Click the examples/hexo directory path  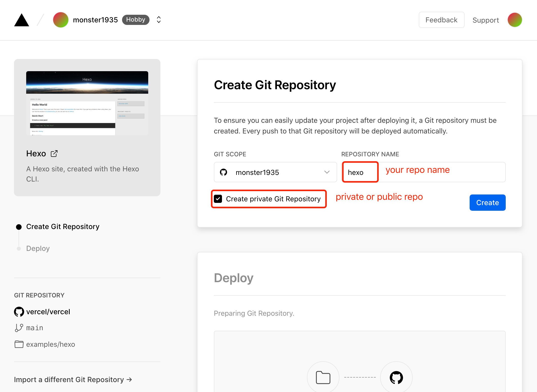pos(51,344)
